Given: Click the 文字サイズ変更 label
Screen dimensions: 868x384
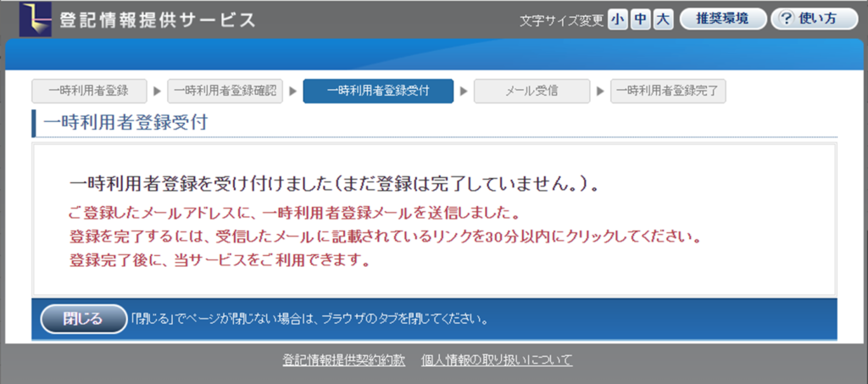Looking at the screenshot, I should pos(561,20).
